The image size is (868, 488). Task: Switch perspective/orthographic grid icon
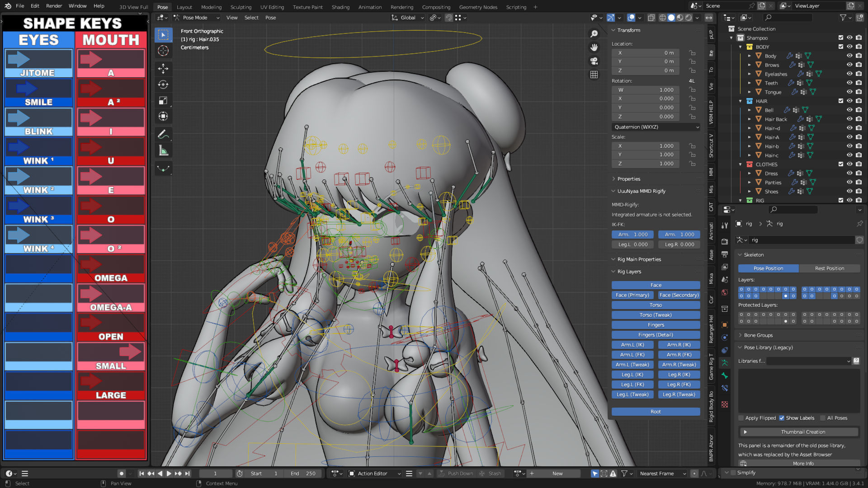pyautogui.click(x=594, y=75)
